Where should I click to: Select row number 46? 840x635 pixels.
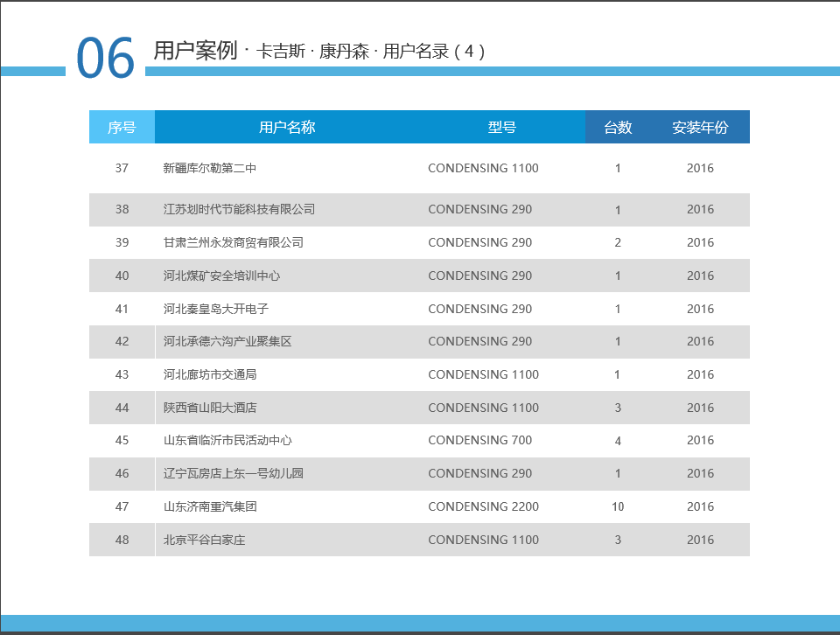point(122,473)
